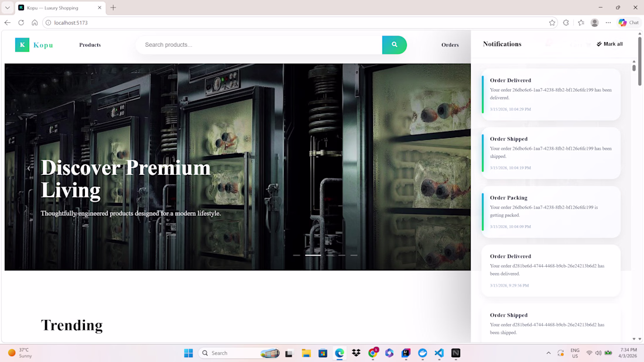Open the Orders page link
644x362 pixels.
(450, 44)
